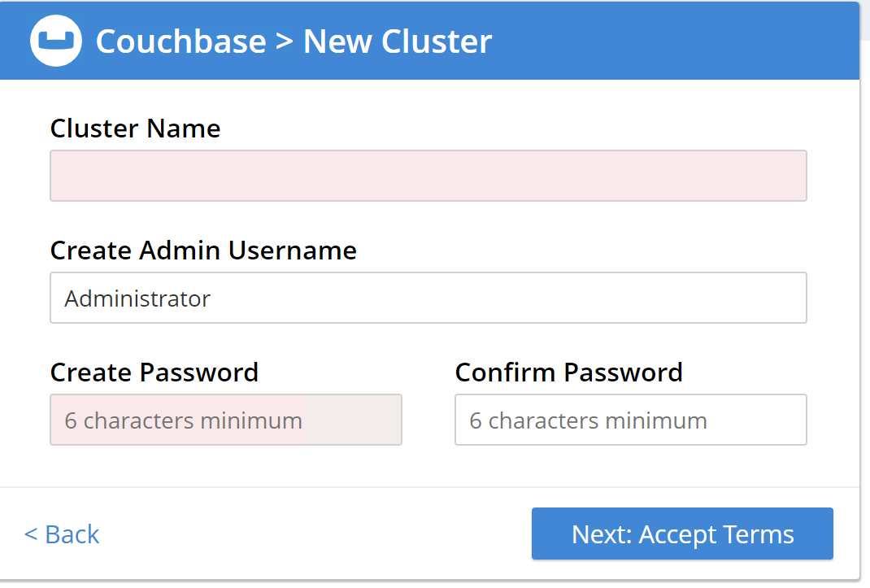This screenshot has height=588, width=870.
Task: Click the New Cluster header text
Action: [x=398, y=41]
